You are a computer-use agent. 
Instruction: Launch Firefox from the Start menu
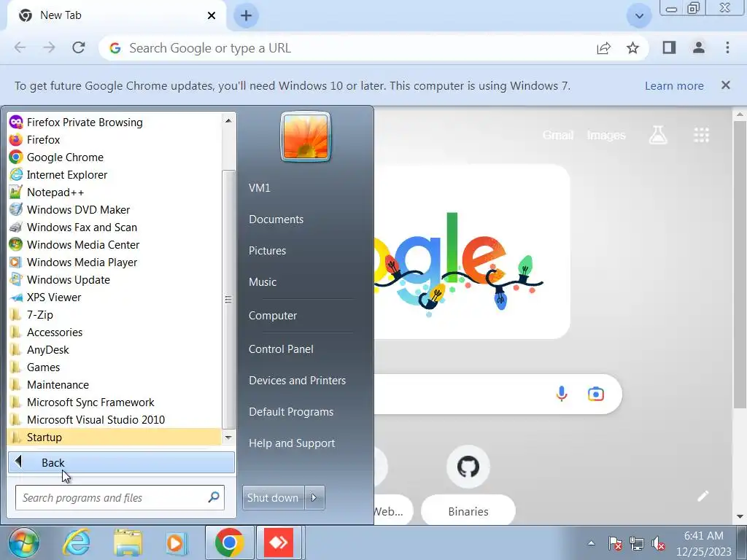pyautogui.click(x=115, y=140)
